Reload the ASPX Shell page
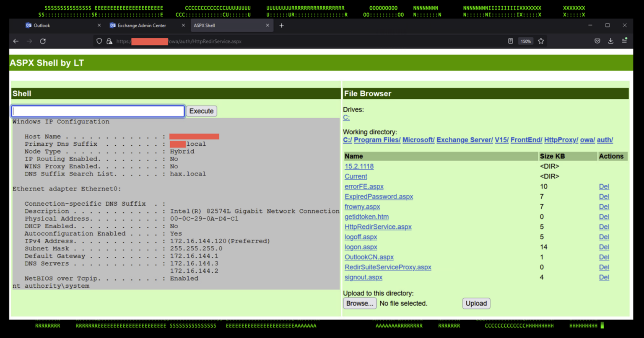 tap(43, 41)
